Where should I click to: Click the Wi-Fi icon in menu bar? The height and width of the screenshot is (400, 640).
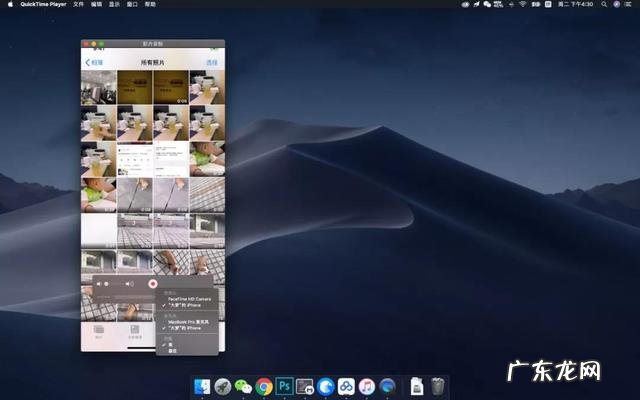522,5
